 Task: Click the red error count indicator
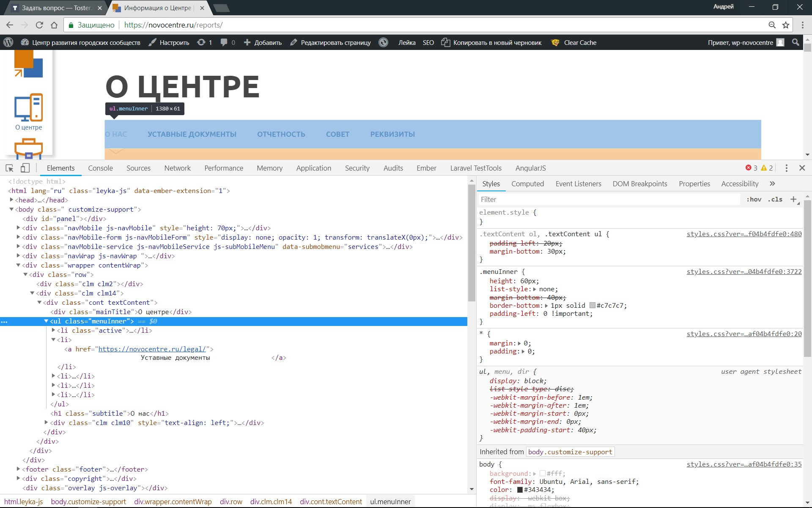click(x=752, y=168)
